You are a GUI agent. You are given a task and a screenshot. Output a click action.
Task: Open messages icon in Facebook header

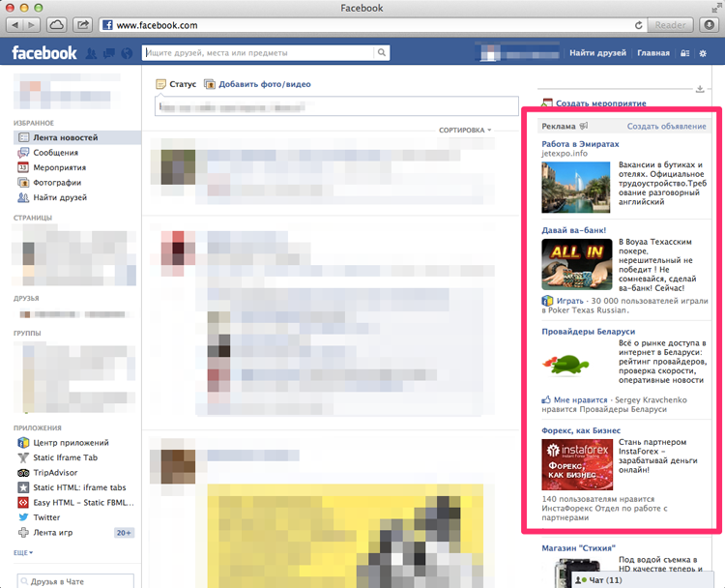109,53
